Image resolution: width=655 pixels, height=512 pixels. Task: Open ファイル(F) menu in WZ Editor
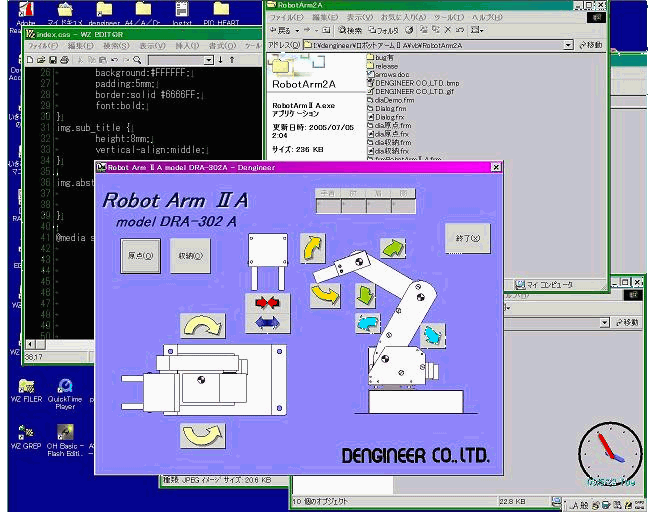[x=43, y=46]
